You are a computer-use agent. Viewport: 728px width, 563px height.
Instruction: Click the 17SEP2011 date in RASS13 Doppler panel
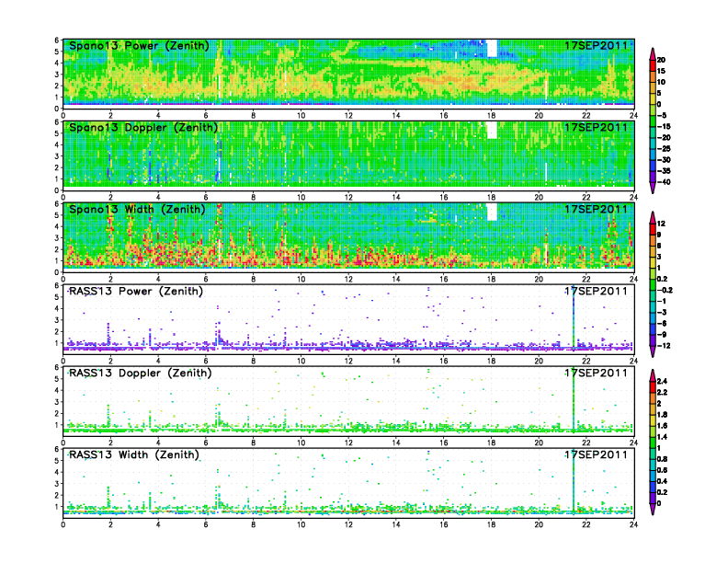597,373
